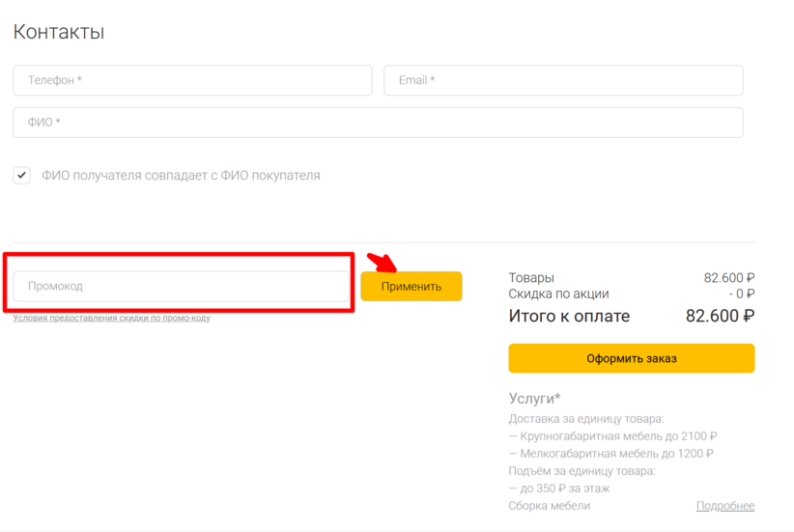Click the Услуги* heading
Screen dimensions: 794x532
[x=535, y=399]
